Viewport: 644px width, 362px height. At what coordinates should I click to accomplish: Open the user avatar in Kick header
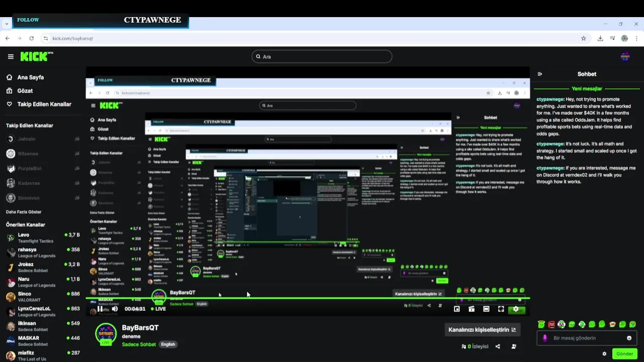pos(625,57)
